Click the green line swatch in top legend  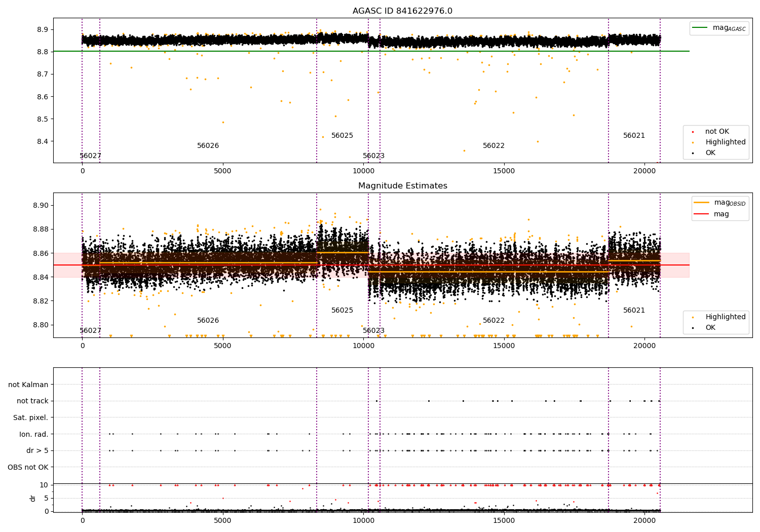pos(701,28)
